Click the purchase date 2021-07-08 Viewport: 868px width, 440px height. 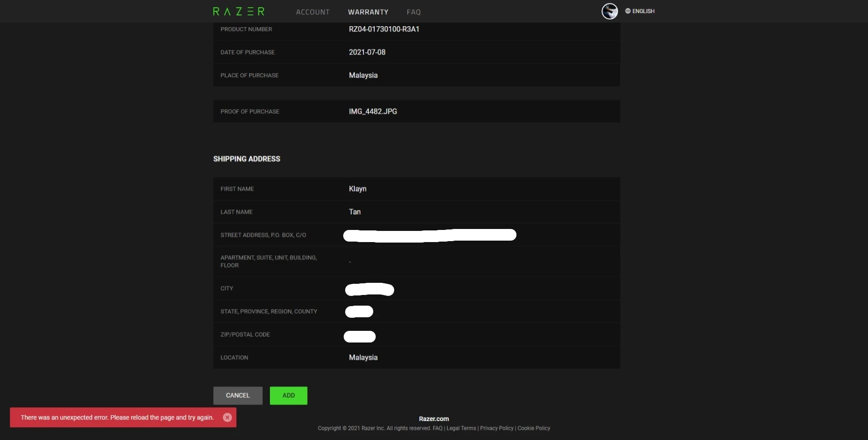coord(367,52)
